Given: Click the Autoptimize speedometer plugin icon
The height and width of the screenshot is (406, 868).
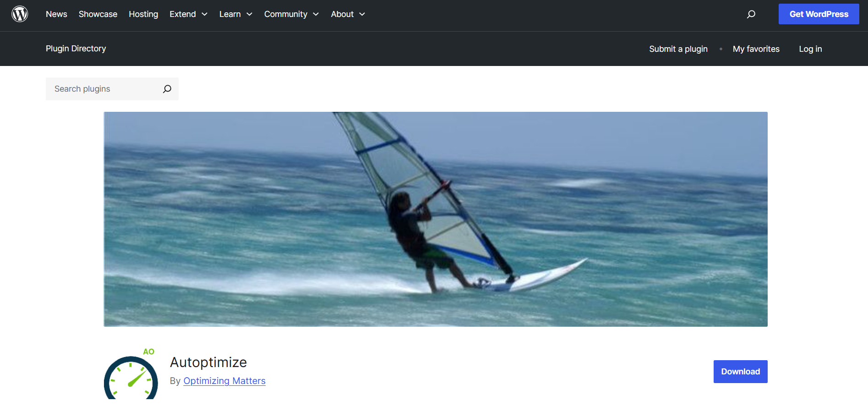Looking at the screenshot, I should point(131,376).
